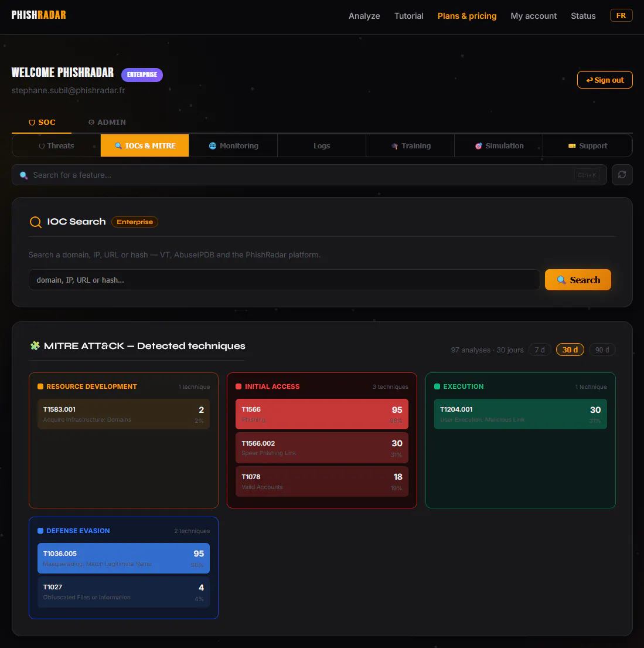
Task: Click the '2 techniques' count in Defense Evasion
Action: [x=192, y=531]
